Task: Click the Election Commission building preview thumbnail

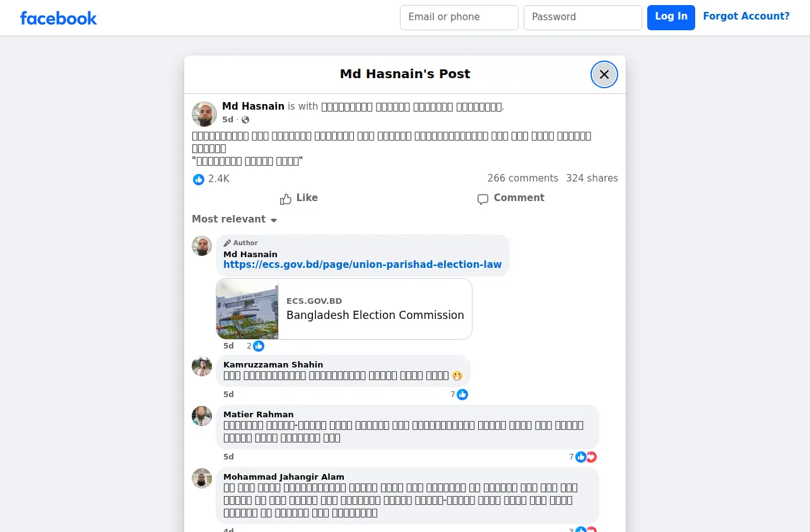Action: pos(247,309)
